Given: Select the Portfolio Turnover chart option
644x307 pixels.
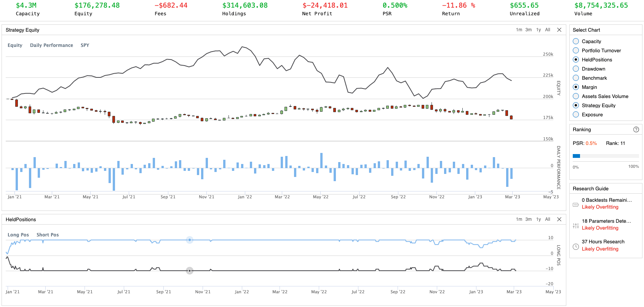Looking at the screenshot, I should pos(576,50).
